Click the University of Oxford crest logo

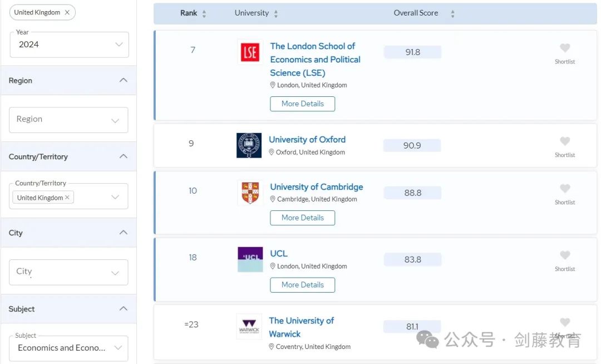click(249, 145)
